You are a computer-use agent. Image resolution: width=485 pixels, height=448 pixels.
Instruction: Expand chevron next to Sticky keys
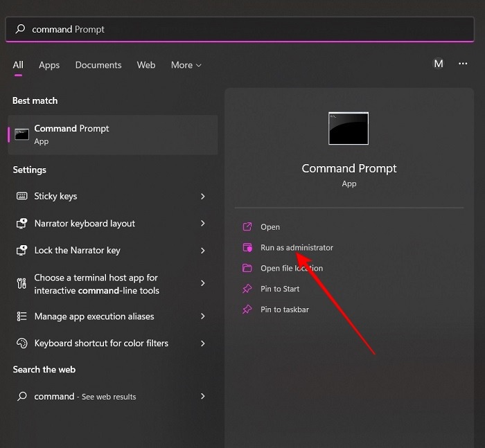203,197
